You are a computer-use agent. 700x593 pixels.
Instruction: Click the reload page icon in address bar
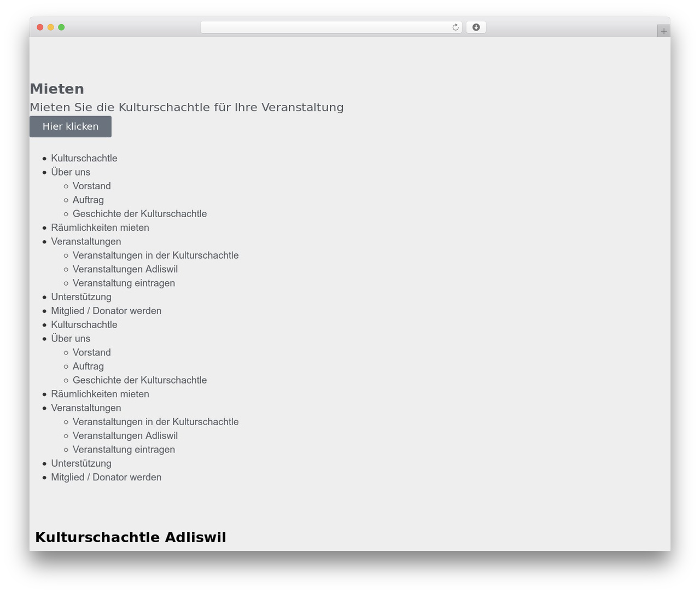click(x=455, y=27)
